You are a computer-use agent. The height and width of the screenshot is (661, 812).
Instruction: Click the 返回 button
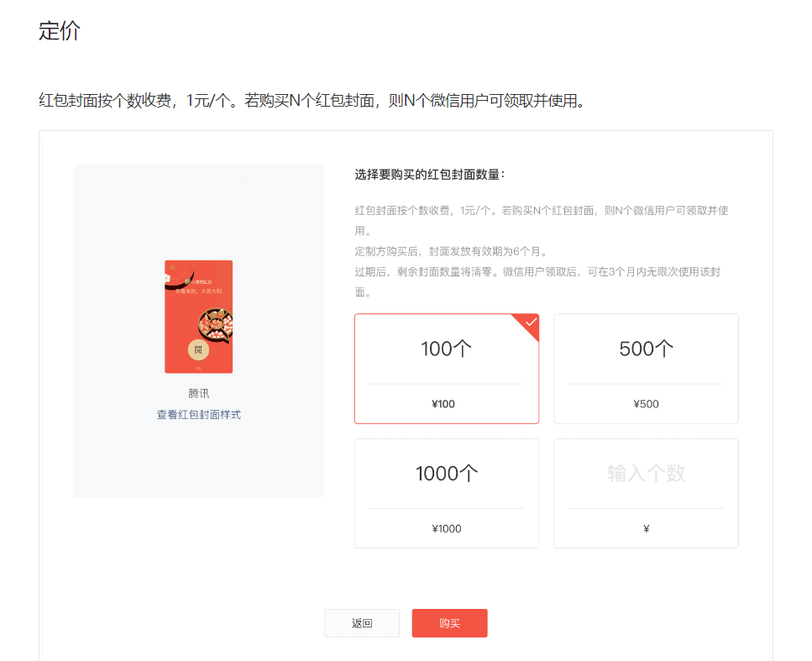[362, 623]
